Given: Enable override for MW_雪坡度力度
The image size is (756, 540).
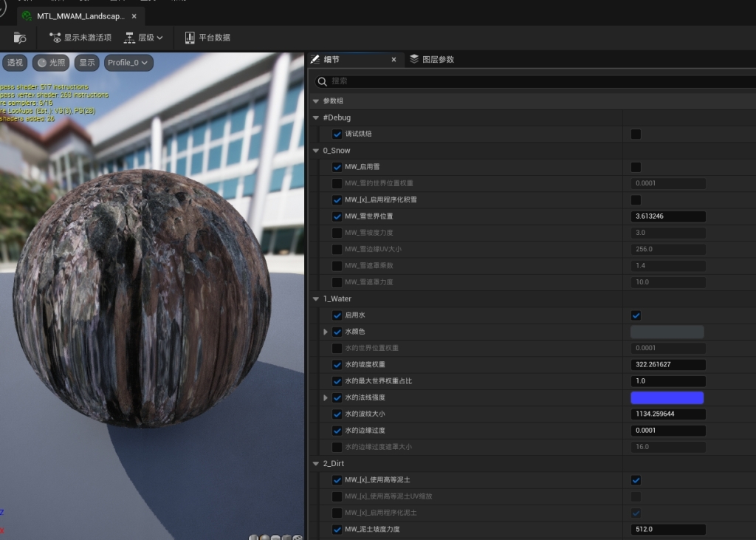Looking at the screenshot, I should [337, 233].
